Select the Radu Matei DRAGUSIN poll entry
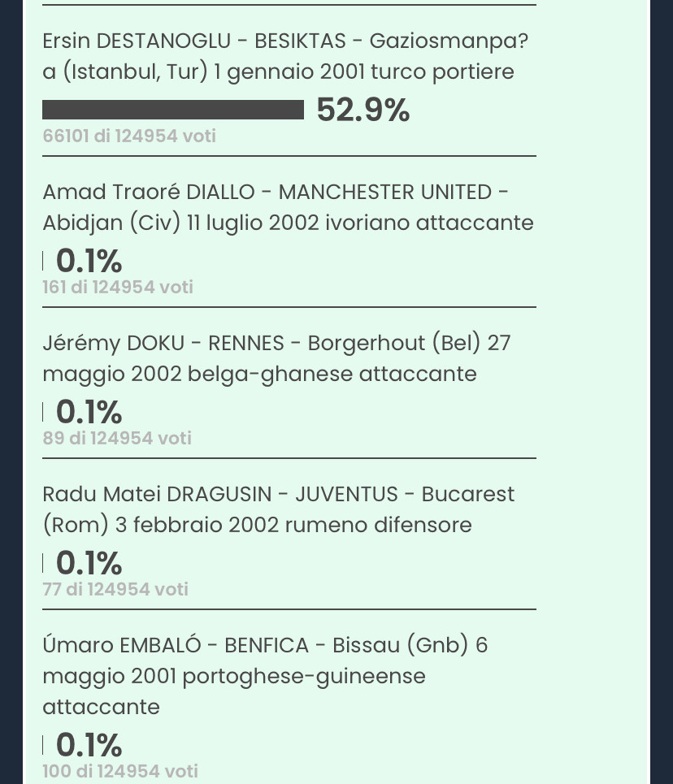This screenshot has width=673, height=784. [279, 509]
